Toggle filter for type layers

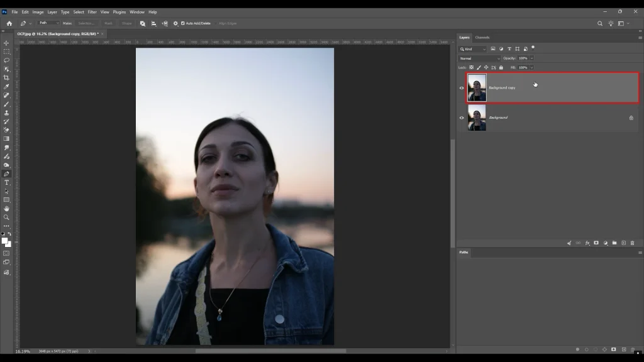point(509,49)
